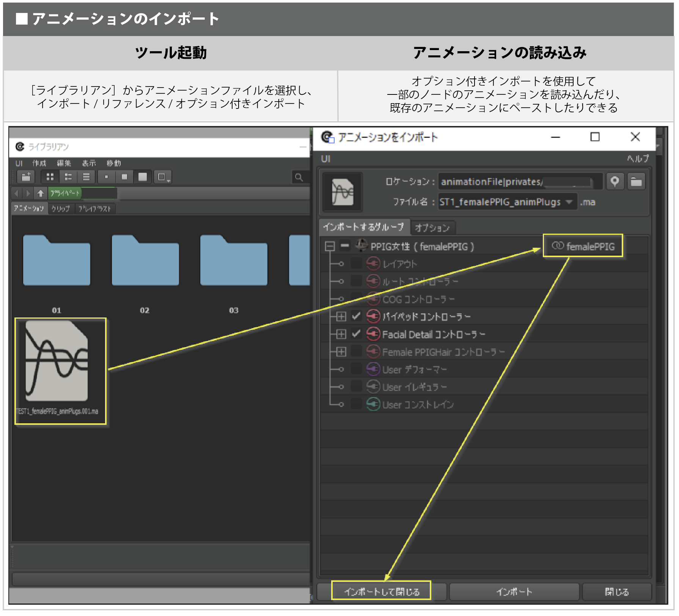679x616 pixels.
Task: Go up one folder level with arrow
Action: click(x=41, y=193)
